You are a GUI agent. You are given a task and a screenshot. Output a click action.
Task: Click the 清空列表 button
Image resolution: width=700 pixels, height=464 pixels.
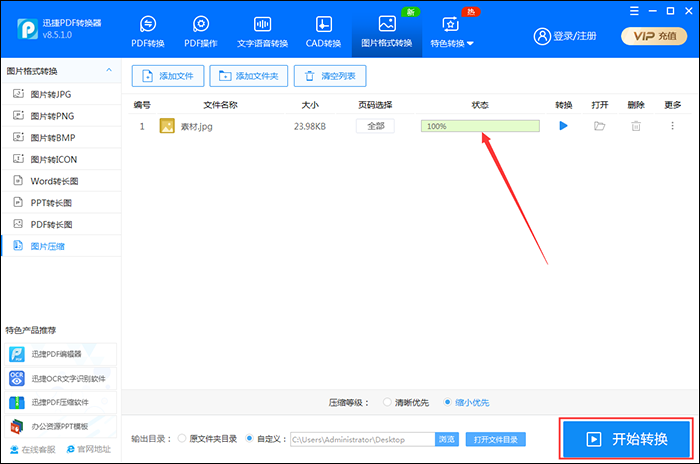tap(330, 76)
